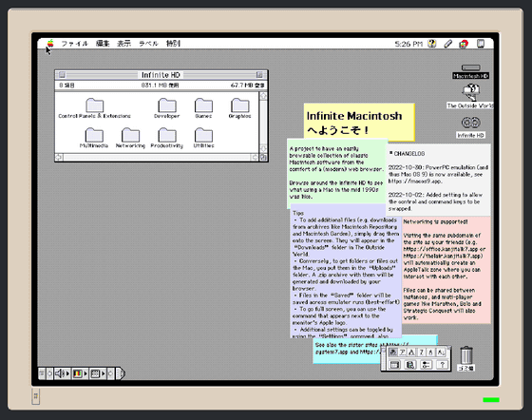532x420 pixels.
Task: Open the 編集 (Edit) menu
Action: [x=103, y=44]
